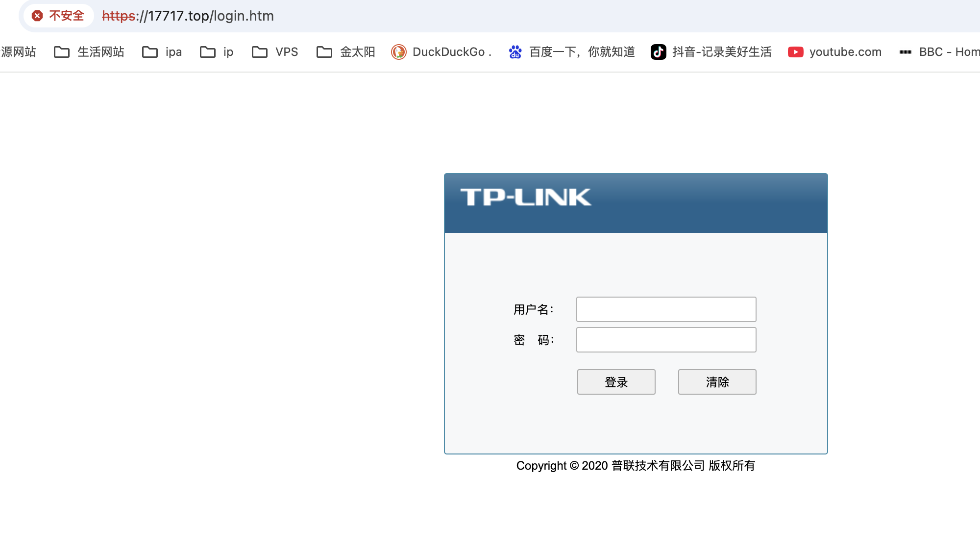Open the BBC Home bookmark
The height and width of the screenshot is (554, 980).
point(939,52)
